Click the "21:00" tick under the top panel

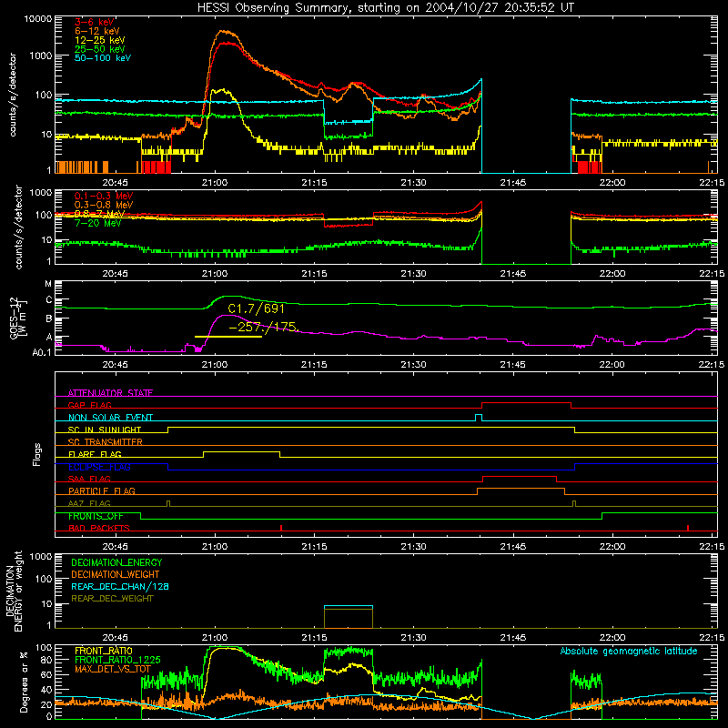coord(215,183)
